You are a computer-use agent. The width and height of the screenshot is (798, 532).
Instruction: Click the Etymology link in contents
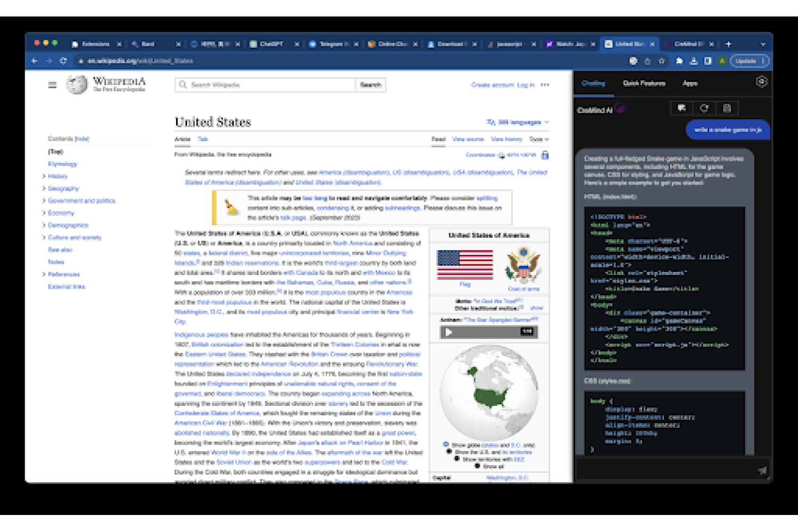coord(63,164)
